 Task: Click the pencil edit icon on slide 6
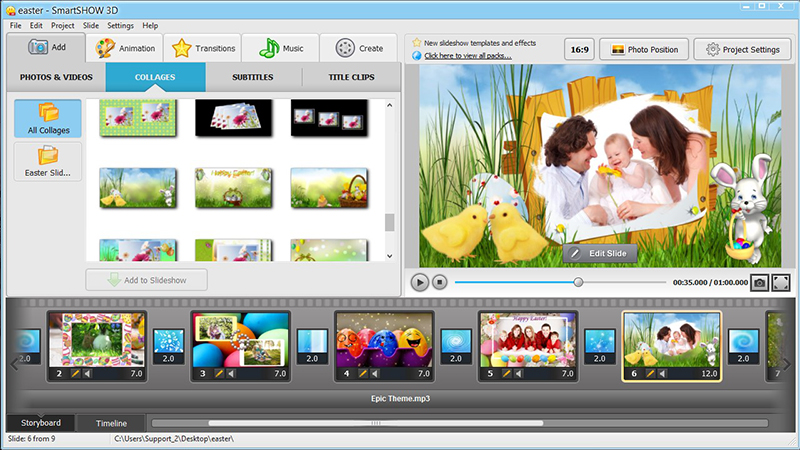tap(650, 373)
